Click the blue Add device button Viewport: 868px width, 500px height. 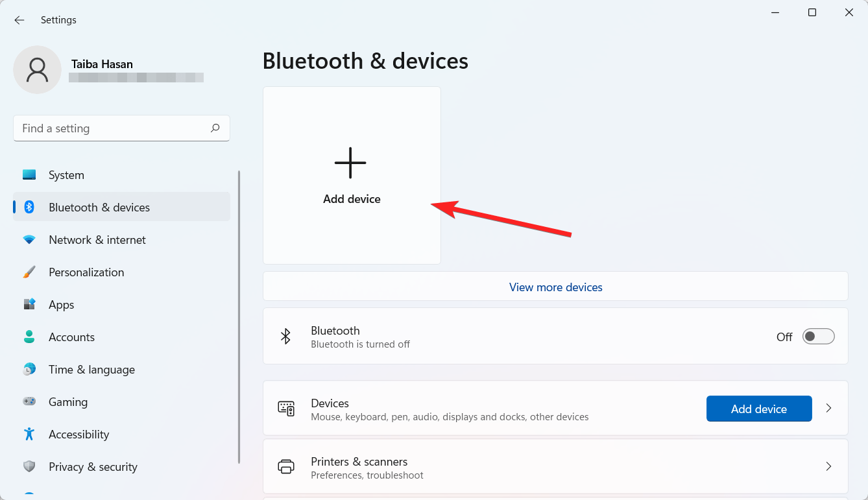759,409
